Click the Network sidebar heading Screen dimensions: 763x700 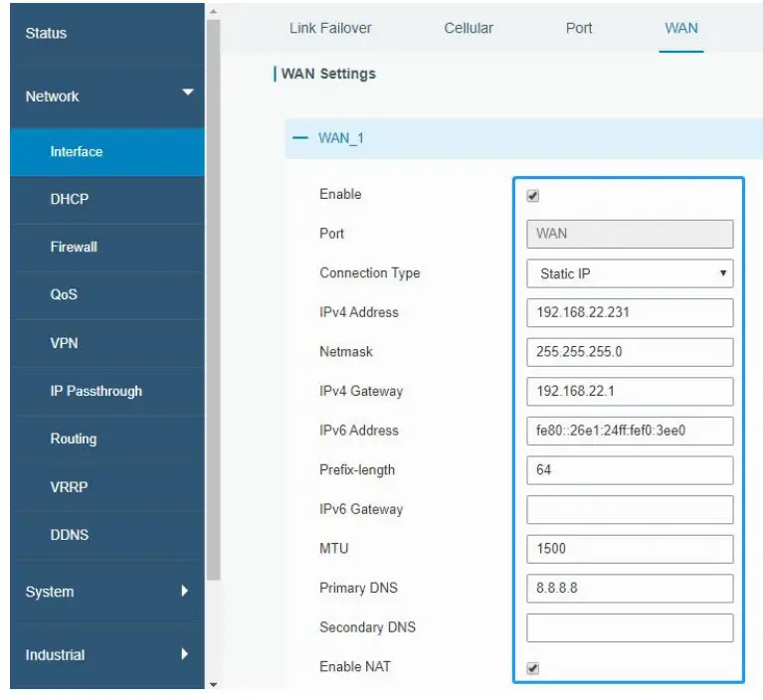pos(52,96)
